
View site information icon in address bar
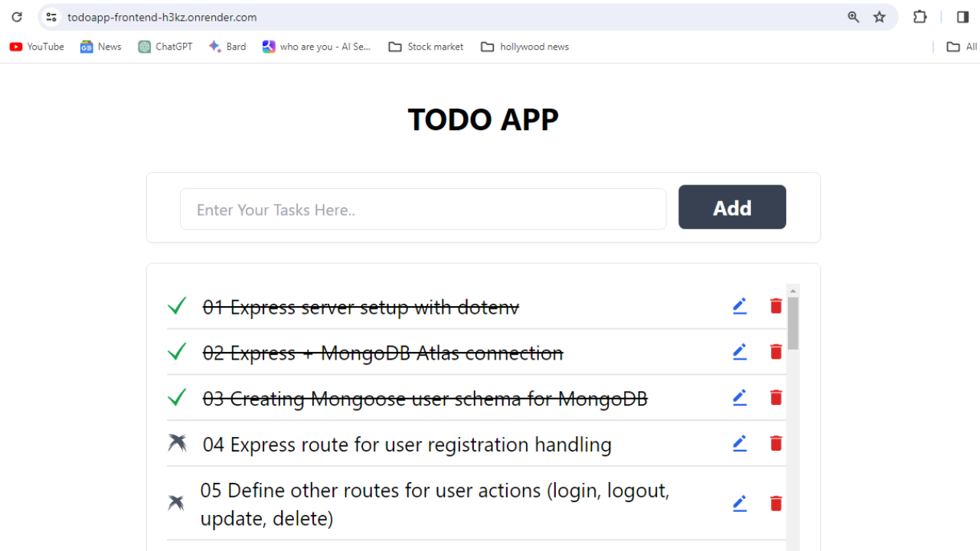click(51, 17)
